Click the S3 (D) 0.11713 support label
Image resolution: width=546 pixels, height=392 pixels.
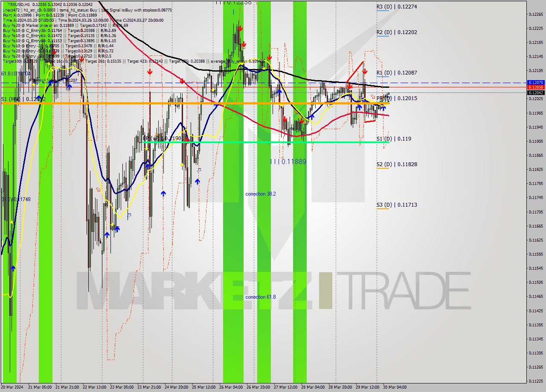397,205
